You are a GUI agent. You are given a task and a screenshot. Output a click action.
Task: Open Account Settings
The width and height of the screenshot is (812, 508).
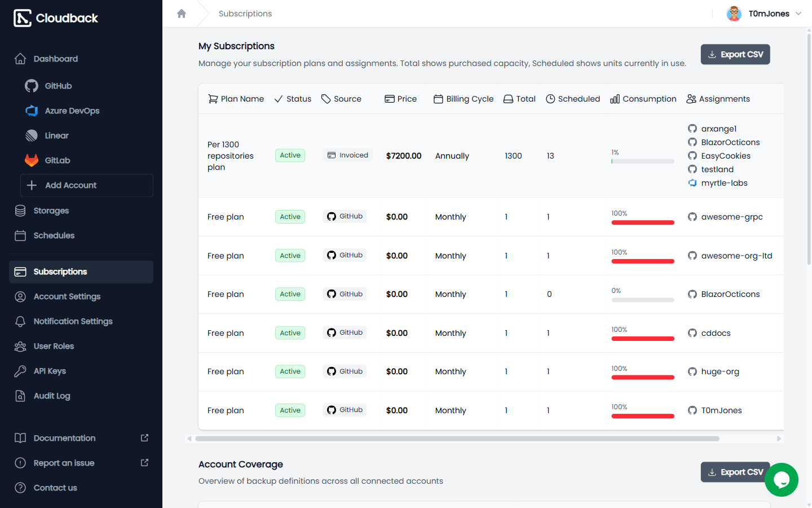tap(67, 296)
